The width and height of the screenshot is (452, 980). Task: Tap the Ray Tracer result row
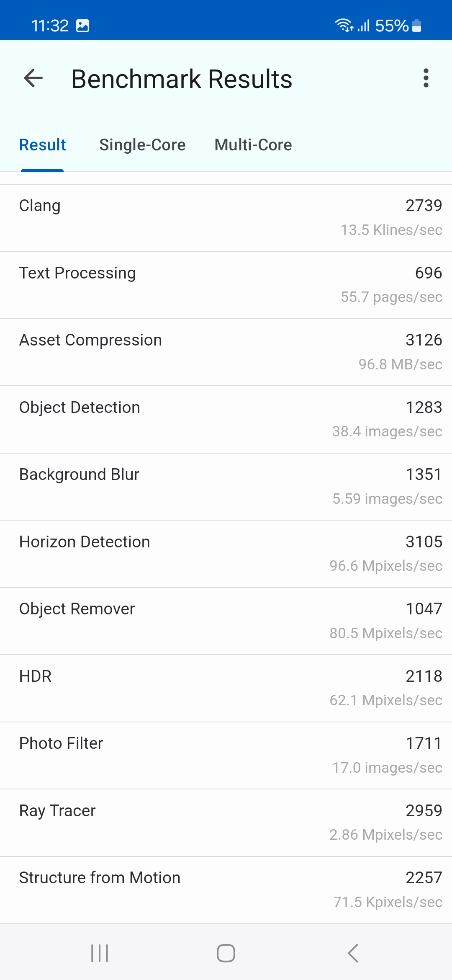pyautogui.click(x=226, y=823)
